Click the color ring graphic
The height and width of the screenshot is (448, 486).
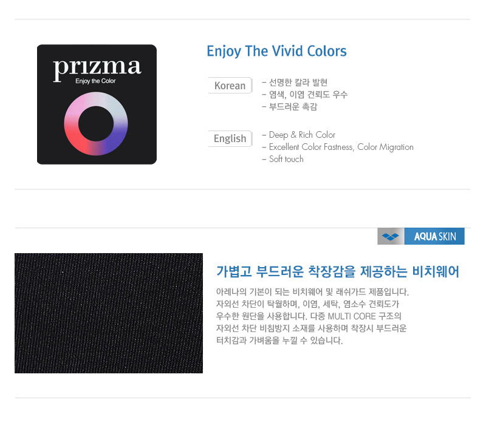point(96,124)
